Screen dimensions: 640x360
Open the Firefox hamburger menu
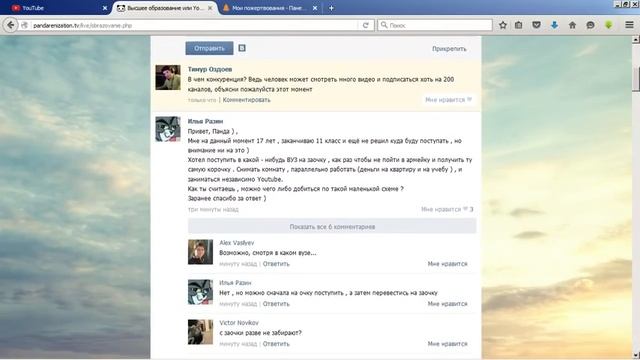pos(629,25)
